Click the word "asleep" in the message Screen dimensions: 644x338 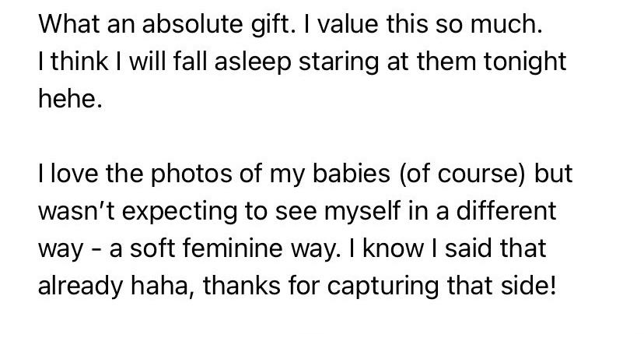(x=253, y=63)
